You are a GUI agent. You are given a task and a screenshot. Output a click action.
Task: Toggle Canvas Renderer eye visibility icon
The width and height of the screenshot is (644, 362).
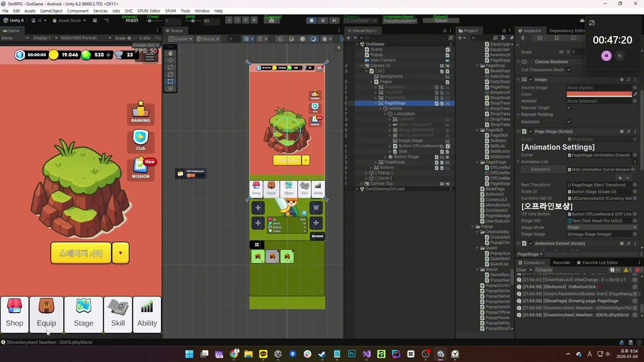(524, 62)
